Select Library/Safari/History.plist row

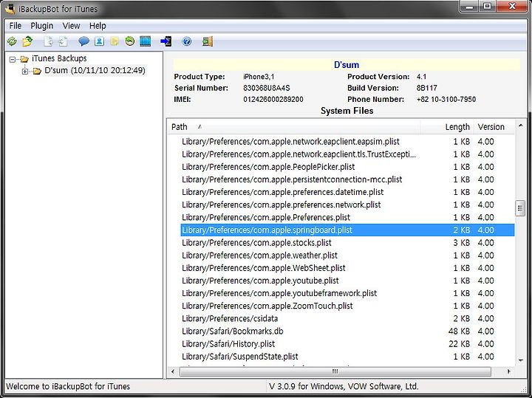point(347,344)
